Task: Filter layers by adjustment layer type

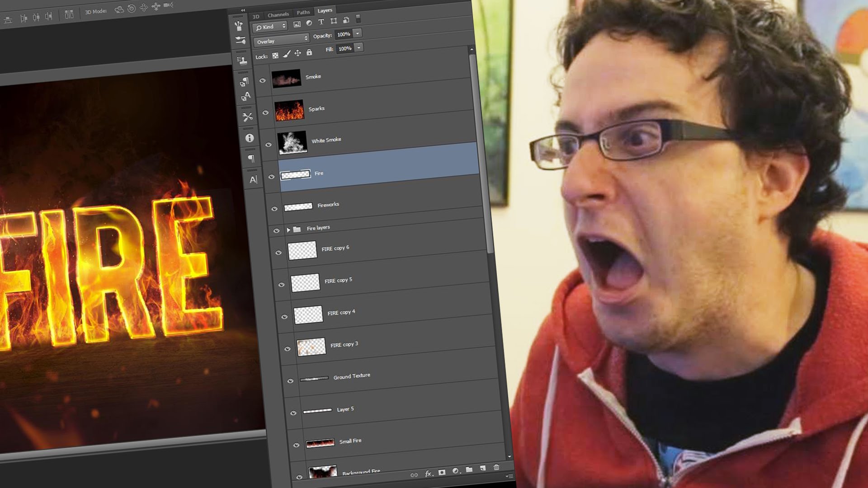Action: tap(309, 23)
